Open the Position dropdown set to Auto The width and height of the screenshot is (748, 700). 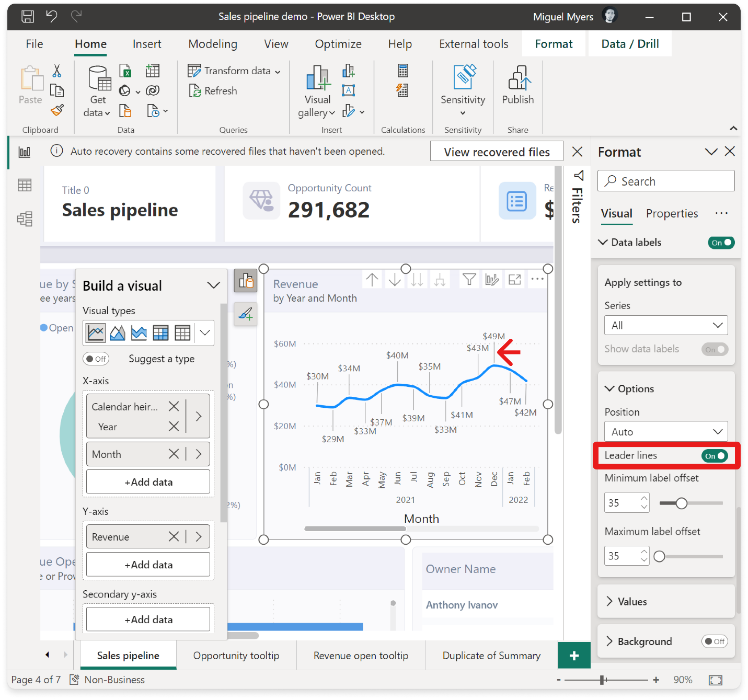tap(666, 432)
